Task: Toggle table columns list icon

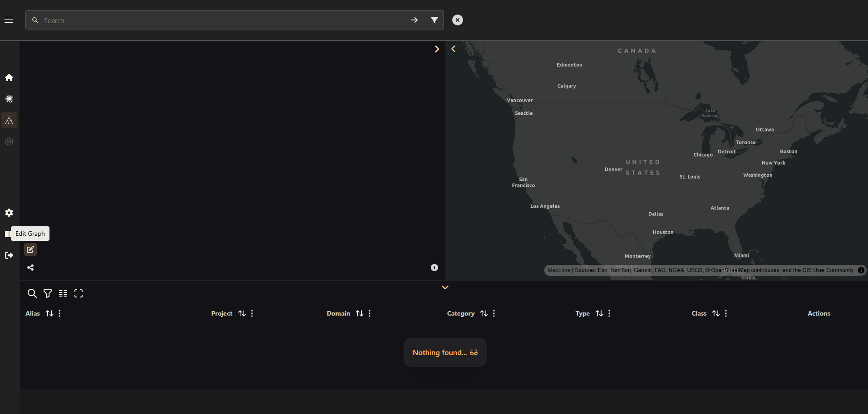Action: pyautogui.click(x=63, y=293)
